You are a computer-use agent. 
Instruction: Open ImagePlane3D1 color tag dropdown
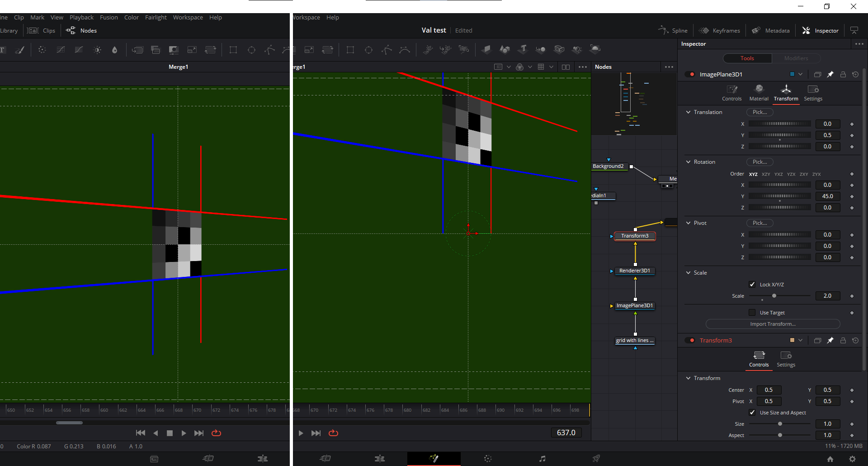[801, 74]
